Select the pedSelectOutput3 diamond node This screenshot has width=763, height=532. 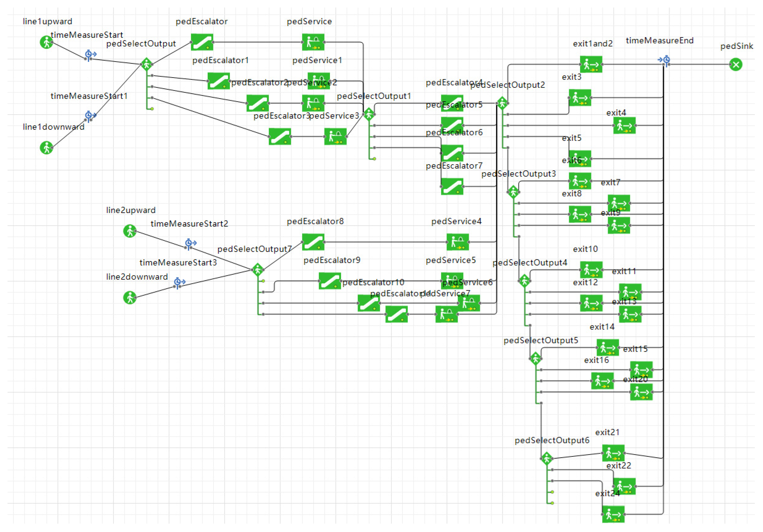coord(513,192)
